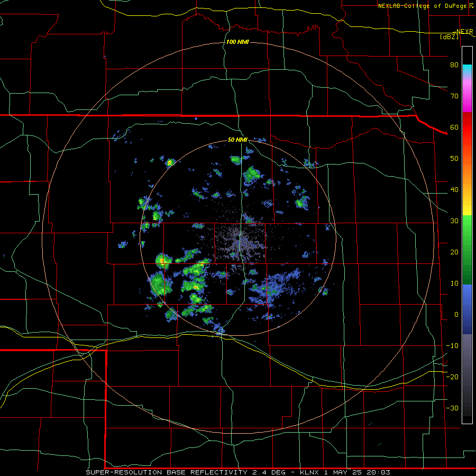Click the 40 value on dBZ scale
Screen dimensions: 476x476
(x=454, y=190)
